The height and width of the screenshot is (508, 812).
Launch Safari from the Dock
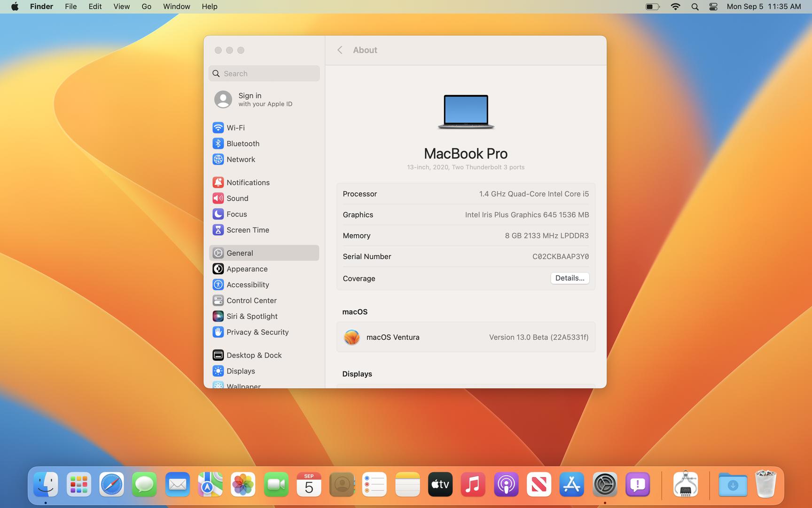tap(111, 484)
